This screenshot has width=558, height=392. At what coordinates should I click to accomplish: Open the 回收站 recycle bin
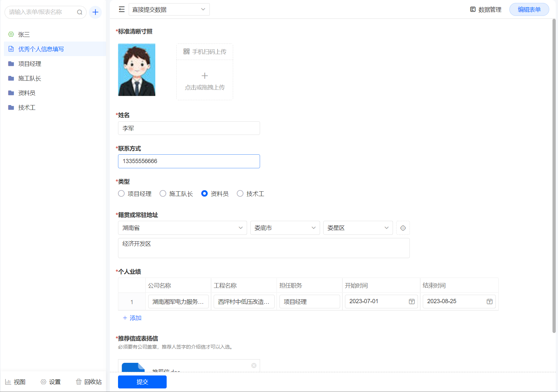click(x=89, y=382)
